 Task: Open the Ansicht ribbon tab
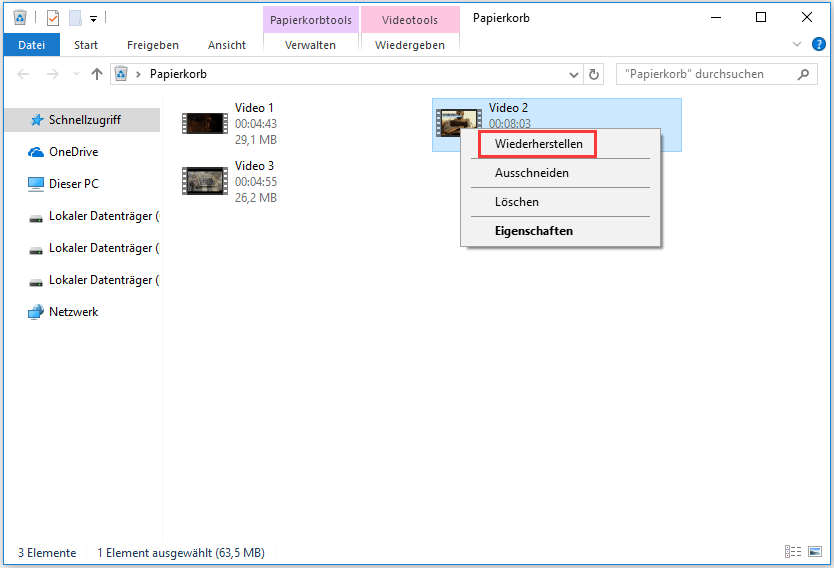point(227,45)
